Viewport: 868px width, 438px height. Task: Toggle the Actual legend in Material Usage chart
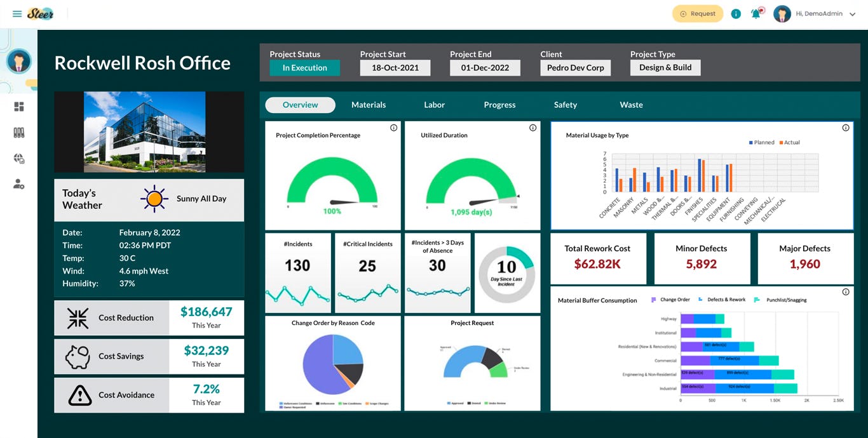[789, 142]
